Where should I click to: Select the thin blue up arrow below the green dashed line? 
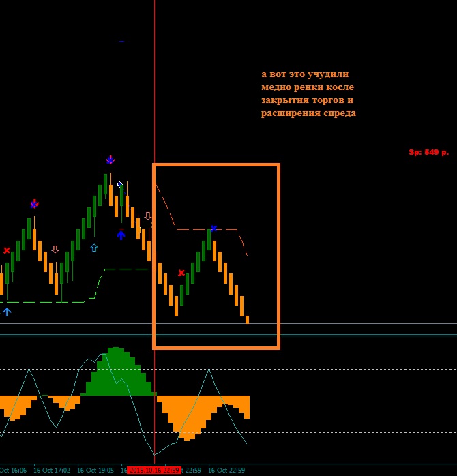pyautogui.click(x=7, y=312)
